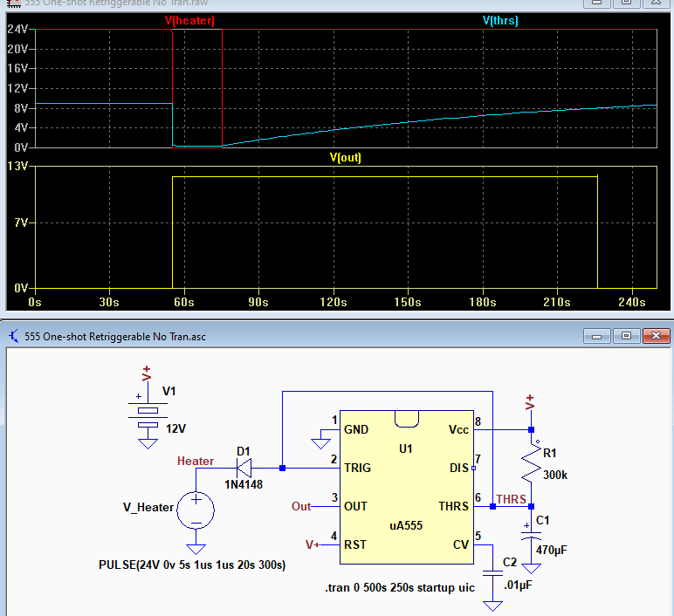Click the 120s time axis label
The width and height of the screenshot is (674, 616).
coord(334,303)
